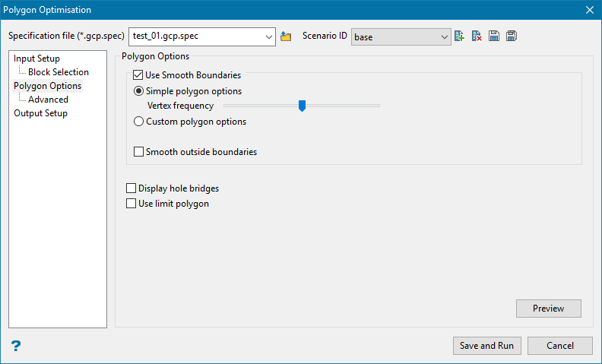The image size is (602, 364).
Task: Expand the specification file dropdown
Action: 269,36
